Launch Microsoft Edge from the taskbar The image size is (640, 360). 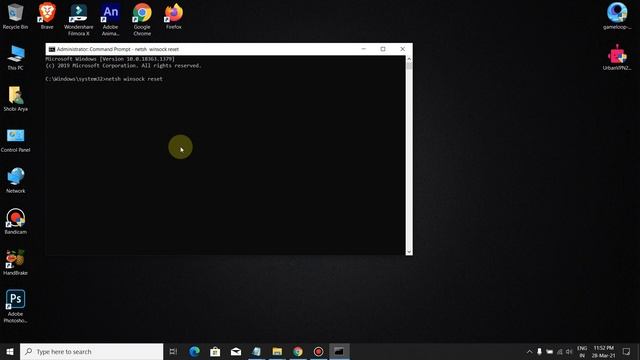click(194, 351)
